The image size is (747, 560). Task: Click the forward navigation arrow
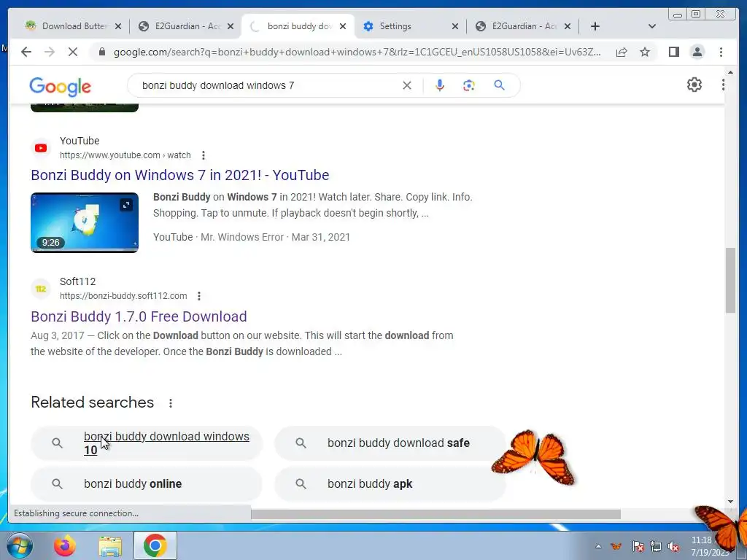(x=50, y=52)
